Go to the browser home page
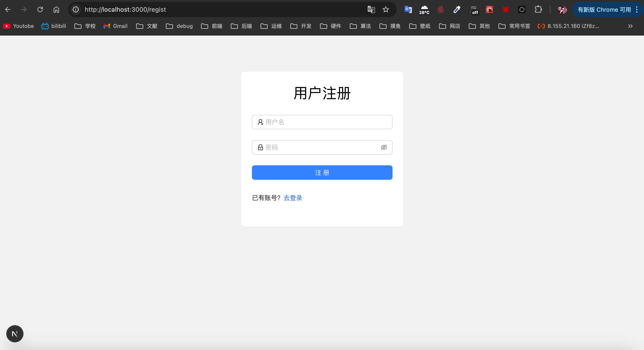This screenshot has height=350, width=644. click(56, 9)
